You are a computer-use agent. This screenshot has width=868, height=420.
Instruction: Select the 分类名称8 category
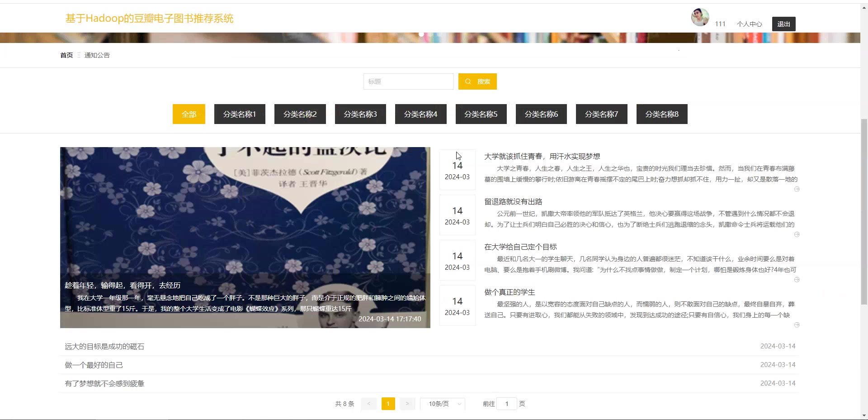(x=662, y=114)
